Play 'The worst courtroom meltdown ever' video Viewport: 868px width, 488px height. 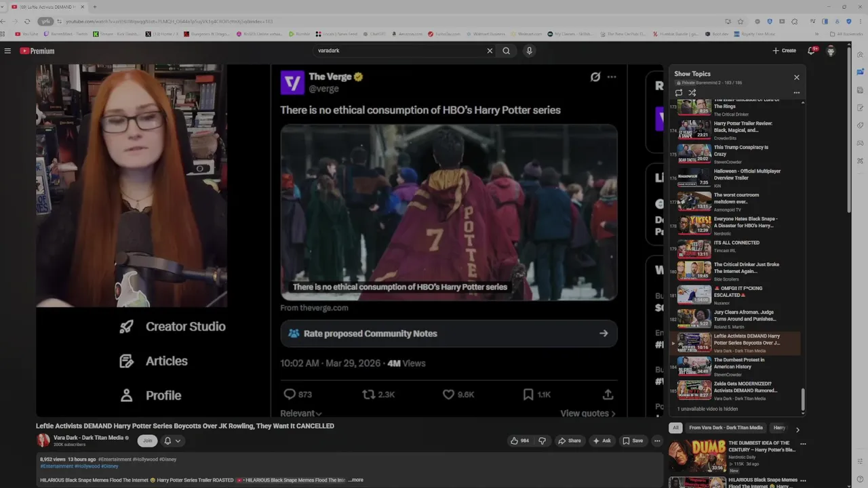(736, 201)
